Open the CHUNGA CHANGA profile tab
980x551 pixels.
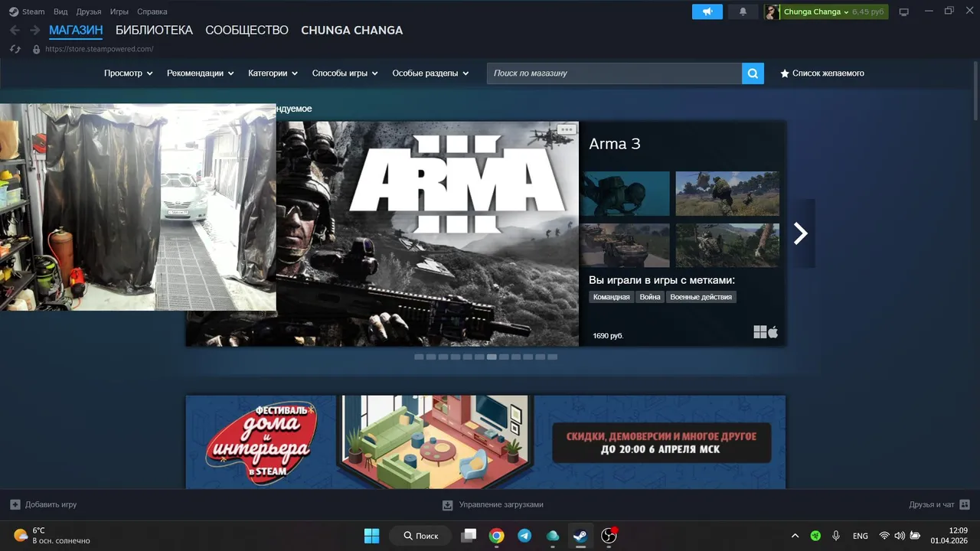point(351,30)
